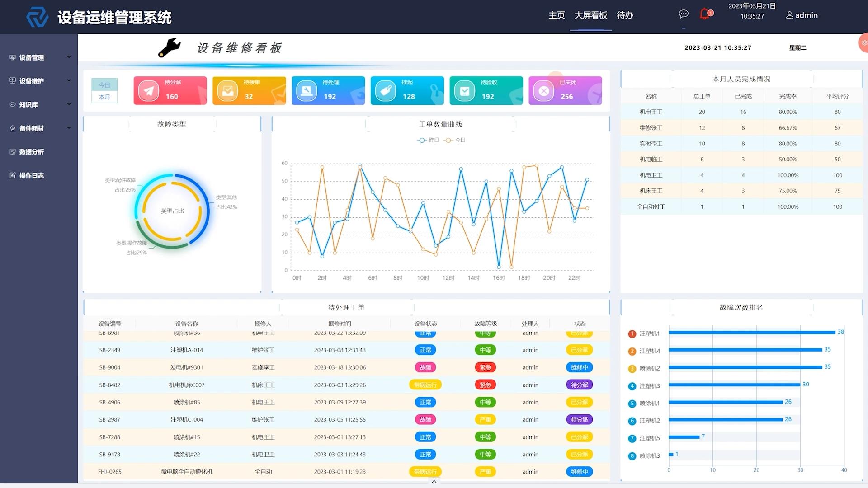
Task: Open the chat messages icon
Action: tap(684, 14)
